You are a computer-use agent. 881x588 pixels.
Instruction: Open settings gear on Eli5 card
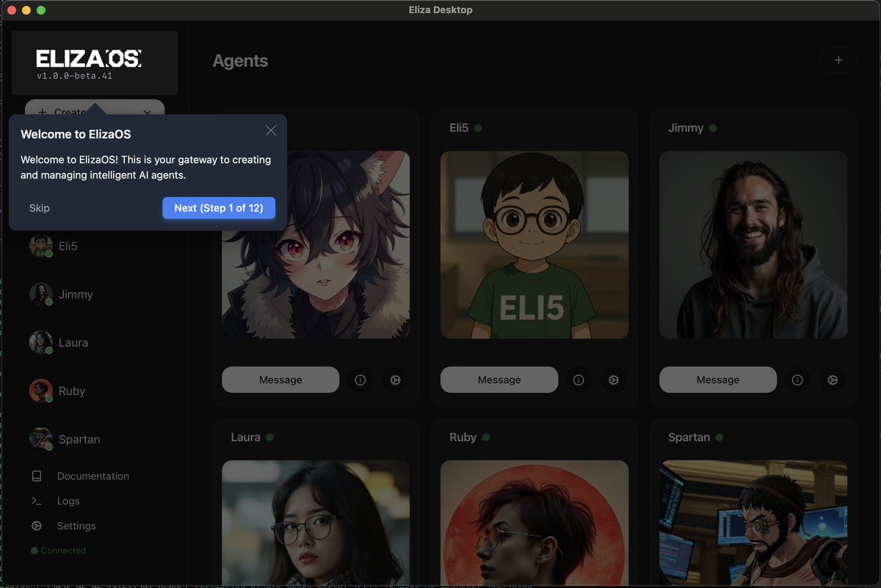click(614, 380)
